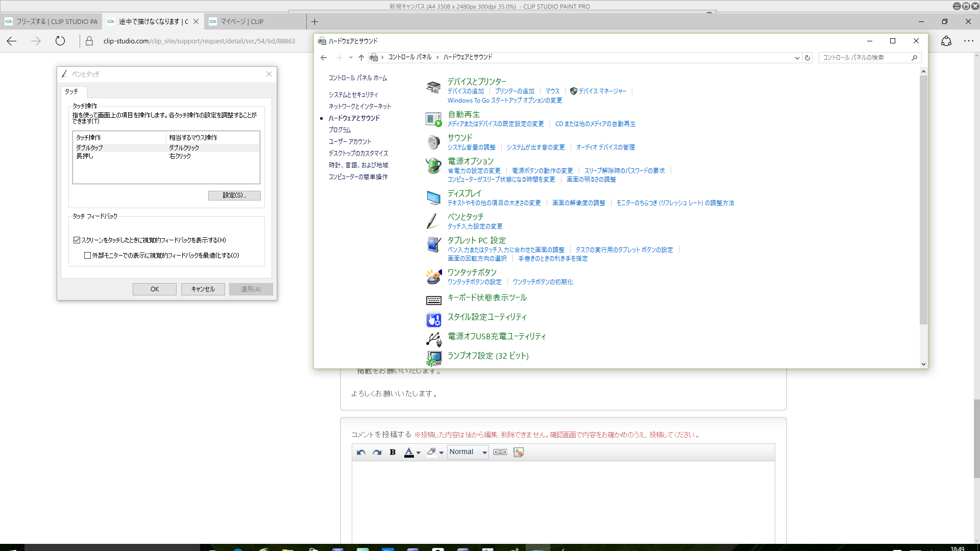Open the Normal paragraph format dropdown
The width and height of the screenshot is (980, 551).
coord(468,452)
